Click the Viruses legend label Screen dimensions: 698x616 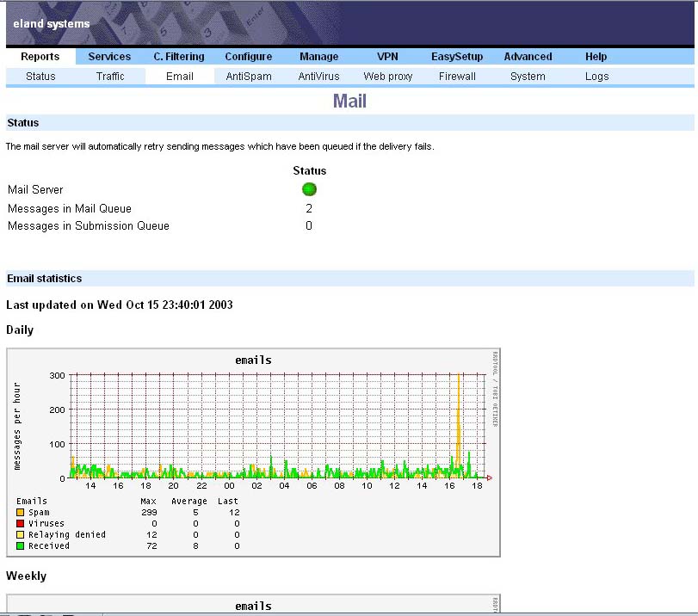[x=46, y=523]
